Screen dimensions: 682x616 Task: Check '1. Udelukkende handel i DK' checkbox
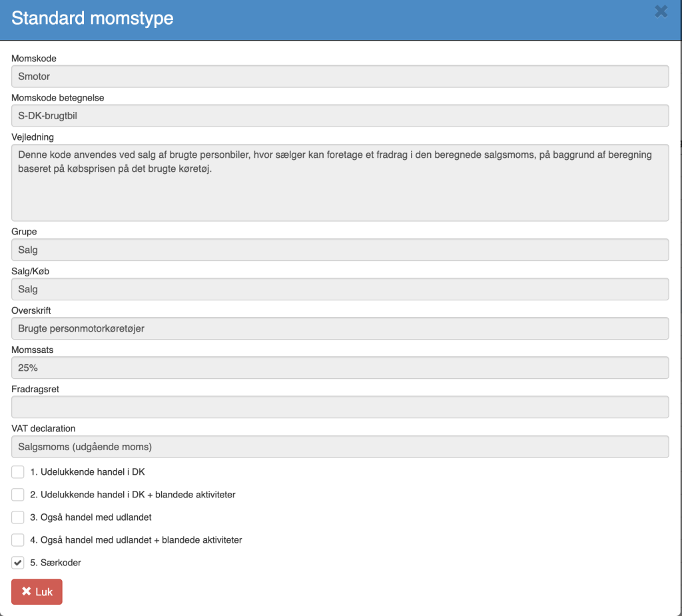point(18,472)
